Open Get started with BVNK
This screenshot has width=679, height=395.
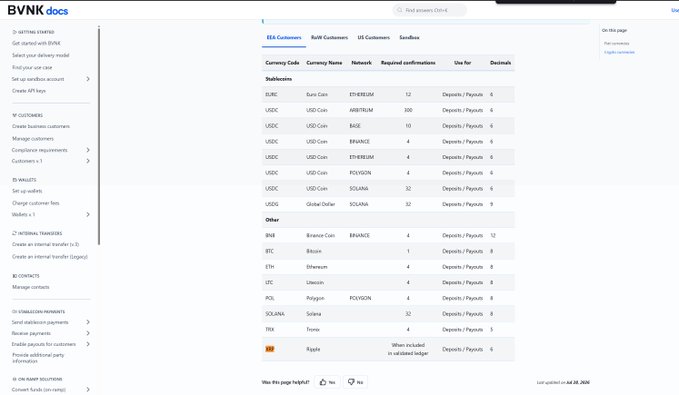36,43
